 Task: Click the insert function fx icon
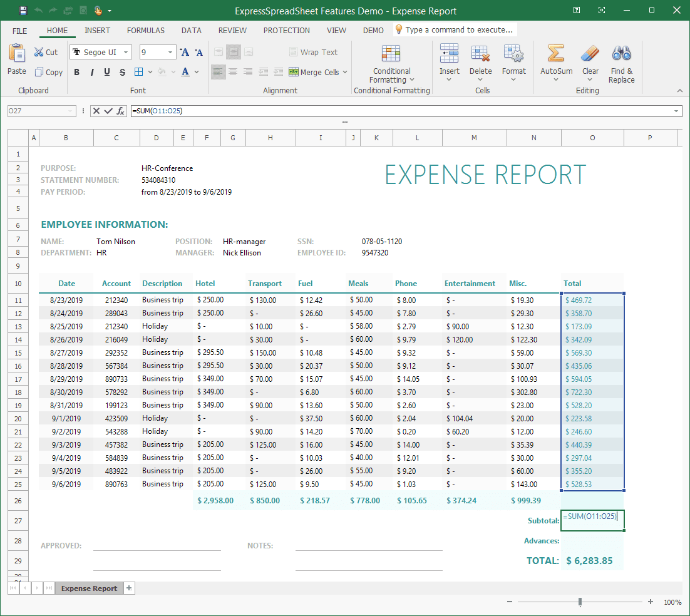(121, 111)
